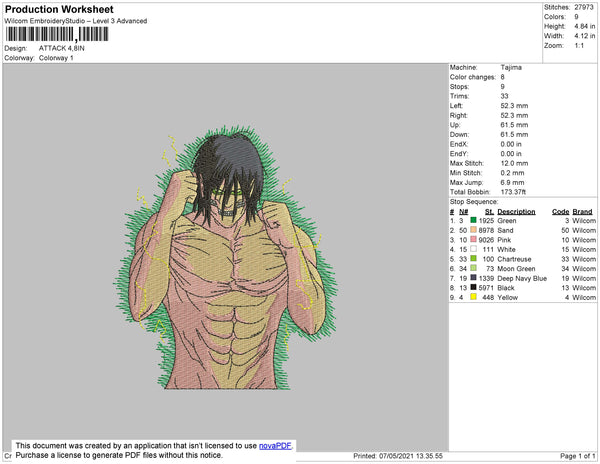Click the stitch count '8978' for Sand
The width and height of the screenshot is (600, 464).
point(486,230)
